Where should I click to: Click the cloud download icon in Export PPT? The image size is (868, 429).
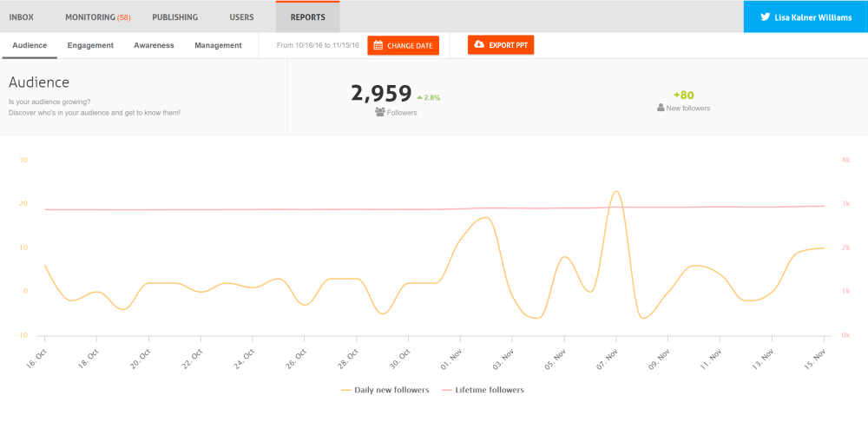[479, 45]
